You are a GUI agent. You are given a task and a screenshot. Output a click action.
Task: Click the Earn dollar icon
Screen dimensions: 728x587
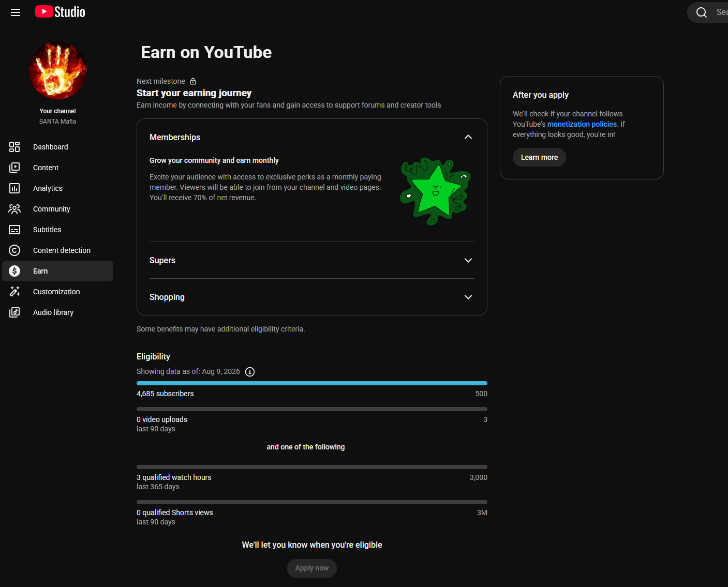coord(14,271)
